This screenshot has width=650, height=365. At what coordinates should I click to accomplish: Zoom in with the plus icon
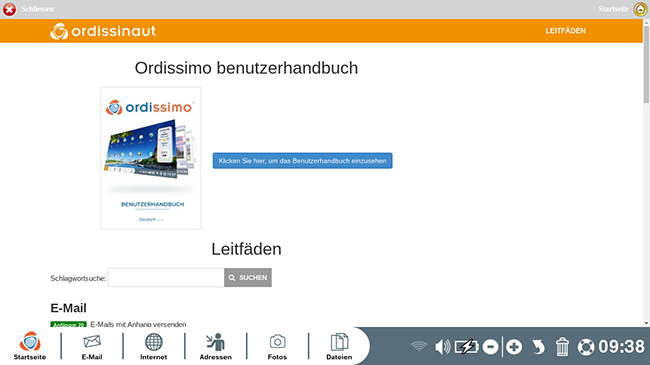[x=514, y=347]
